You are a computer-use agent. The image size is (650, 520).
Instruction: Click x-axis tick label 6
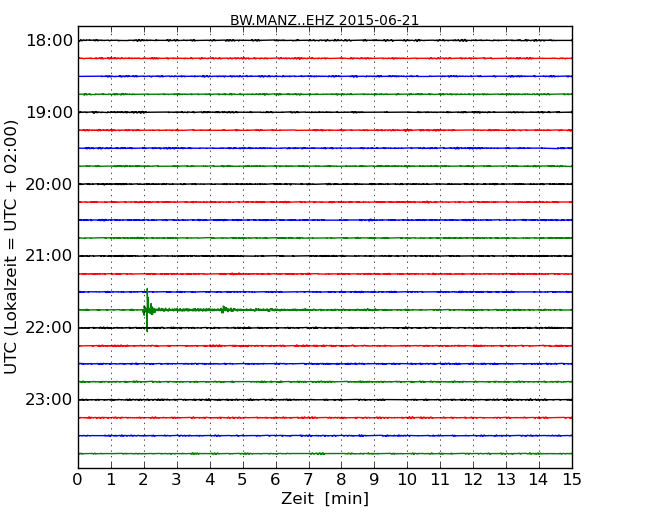coord(276,480)
